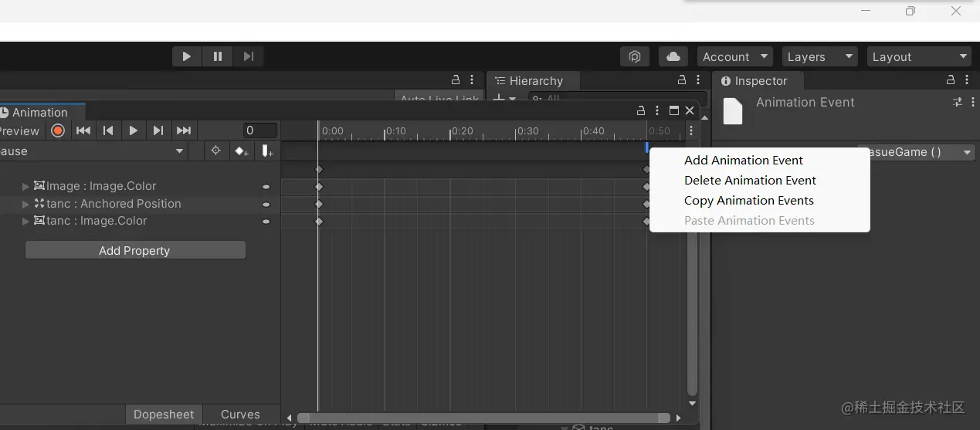Enable keyframe recording mode
The width and height of the screenshot is (980, 430).
pos(58,130)
